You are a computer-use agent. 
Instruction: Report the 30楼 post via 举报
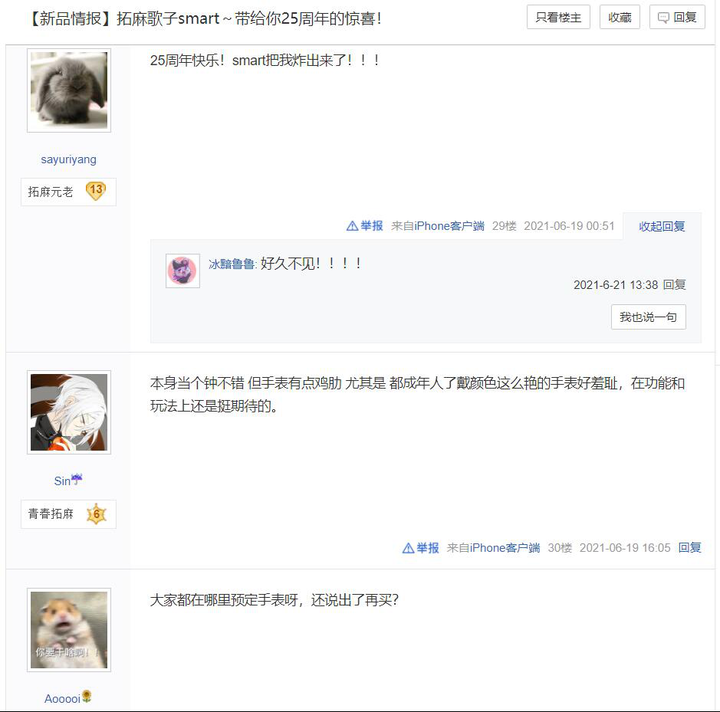421,548
